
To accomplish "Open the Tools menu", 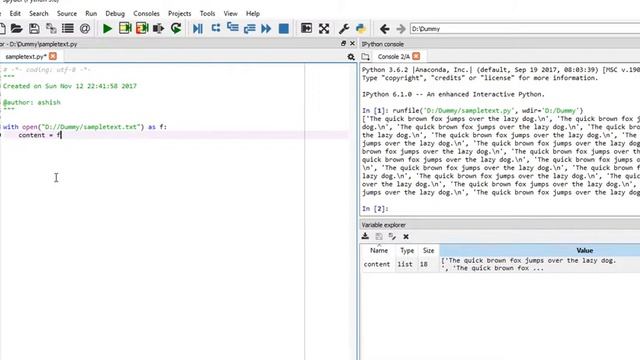I will [x=207, y=13].
